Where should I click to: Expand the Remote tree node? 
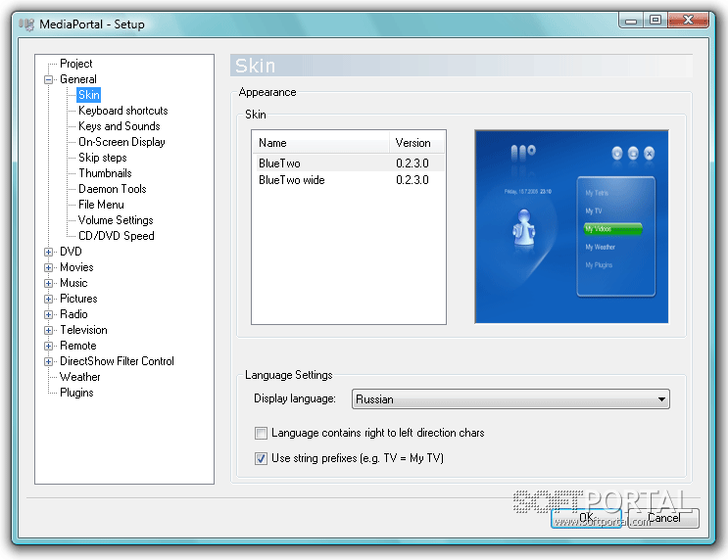coord(48,347)
